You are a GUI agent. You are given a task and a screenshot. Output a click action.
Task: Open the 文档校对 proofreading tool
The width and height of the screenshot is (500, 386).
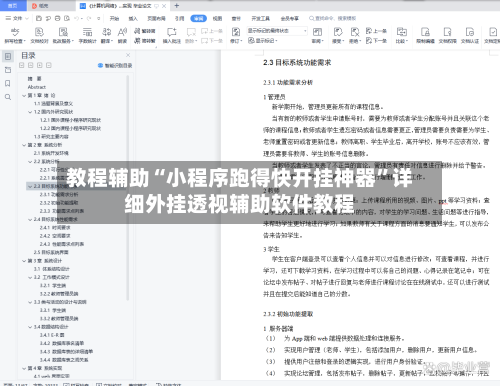[39, 35]
